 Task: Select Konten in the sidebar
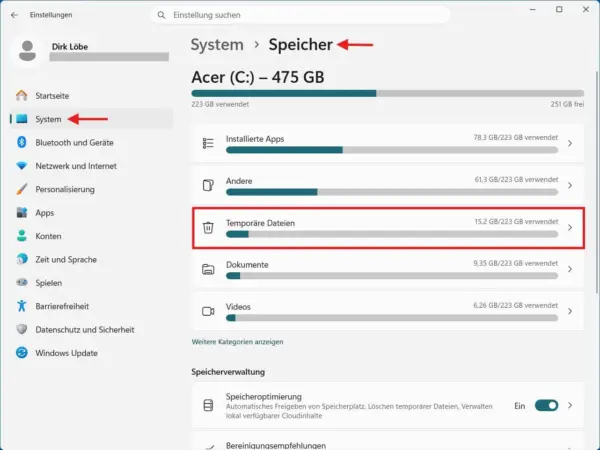91,236
